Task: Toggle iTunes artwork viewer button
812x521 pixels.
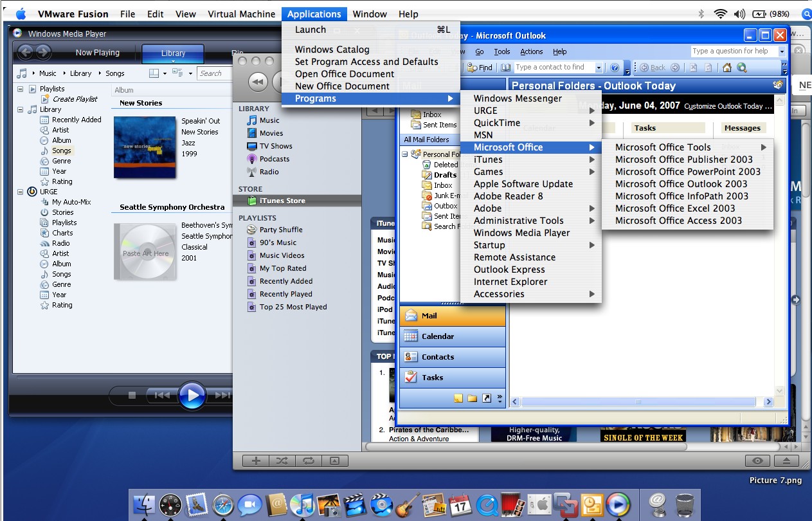Action: (x=334, y=461)
